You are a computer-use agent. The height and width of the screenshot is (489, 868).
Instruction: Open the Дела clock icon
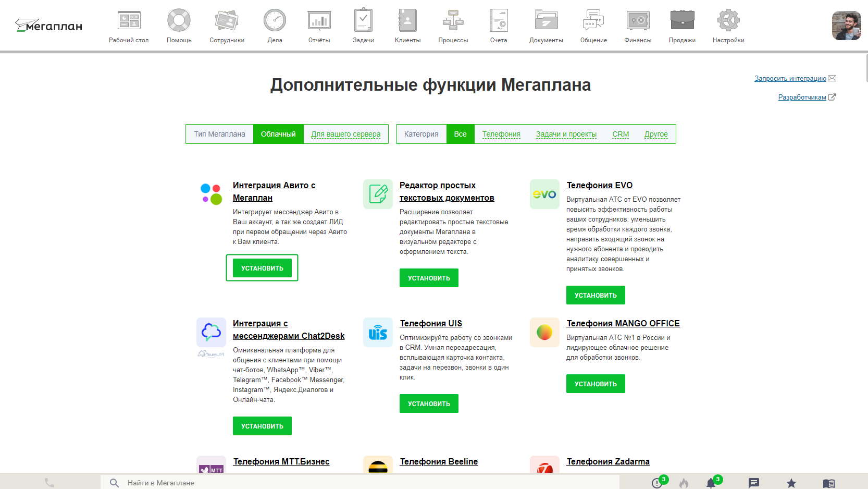(275, 21)
